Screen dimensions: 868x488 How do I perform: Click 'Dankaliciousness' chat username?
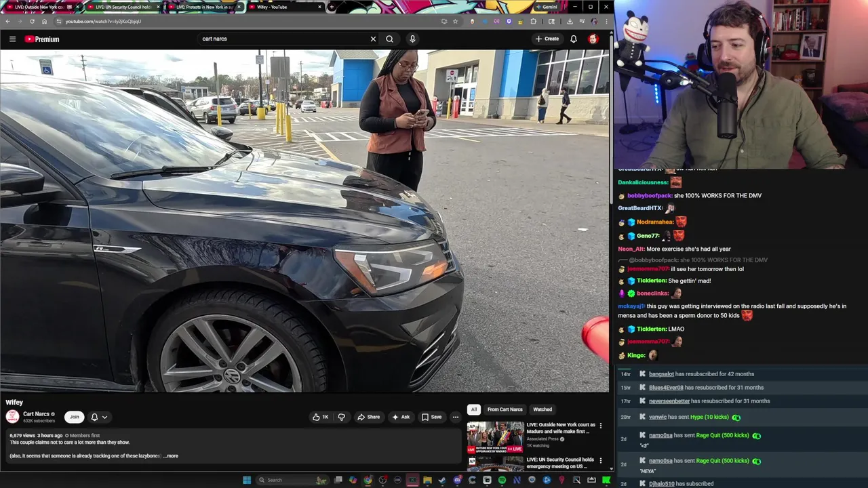point(643,182)
